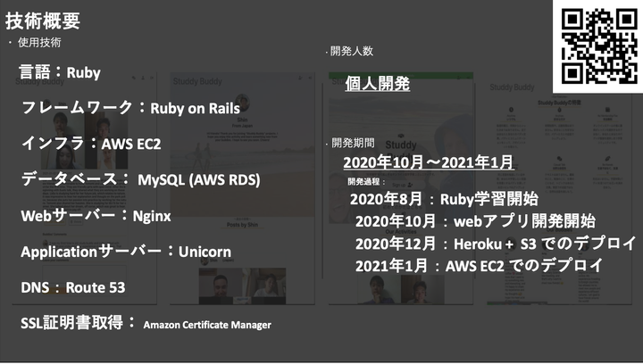Click the 技術概要 slide title

[x=43, y=21]
